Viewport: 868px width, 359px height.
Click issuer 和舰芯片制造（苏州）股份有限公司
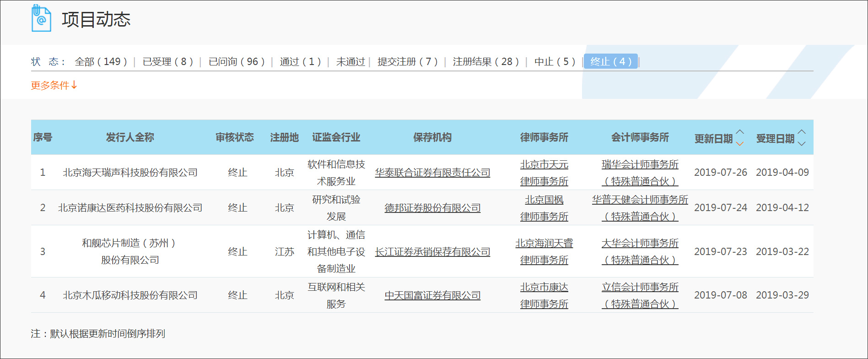tap(130, 251)
